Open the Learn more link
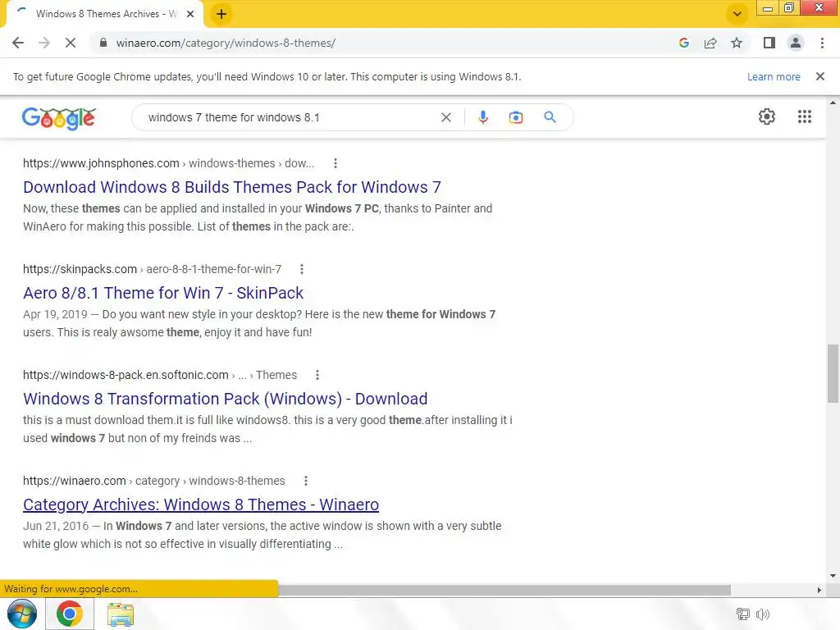The image size is (840, 630). click(x=774, y=76)
